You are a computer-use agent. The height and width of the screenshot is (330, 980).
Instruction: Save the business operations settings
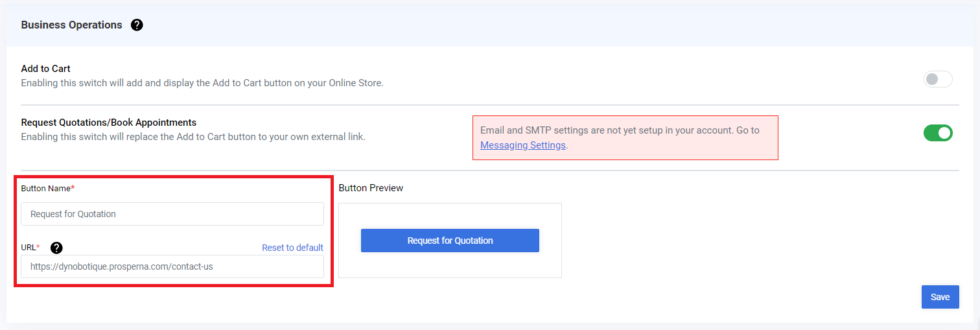[940, 297]
